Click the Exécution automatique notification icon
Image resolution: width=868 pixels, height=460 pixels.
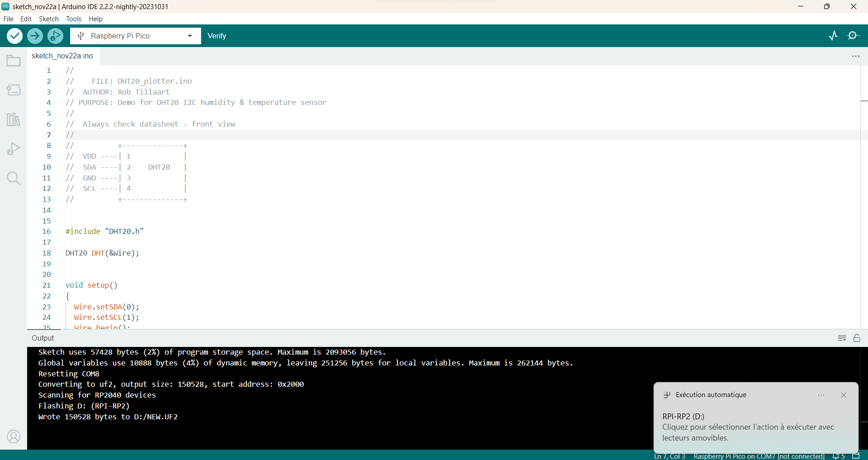coord(667,395)
